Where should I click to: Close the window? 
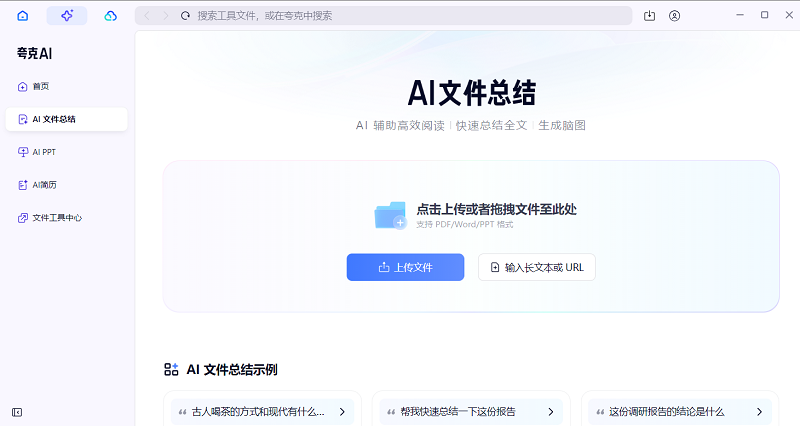[x=789, y=15]
